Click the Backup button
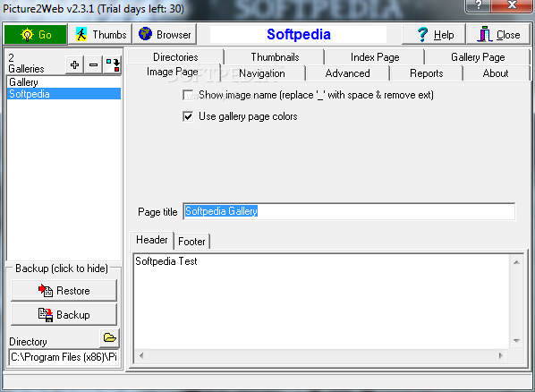 [x=64, y=314]
